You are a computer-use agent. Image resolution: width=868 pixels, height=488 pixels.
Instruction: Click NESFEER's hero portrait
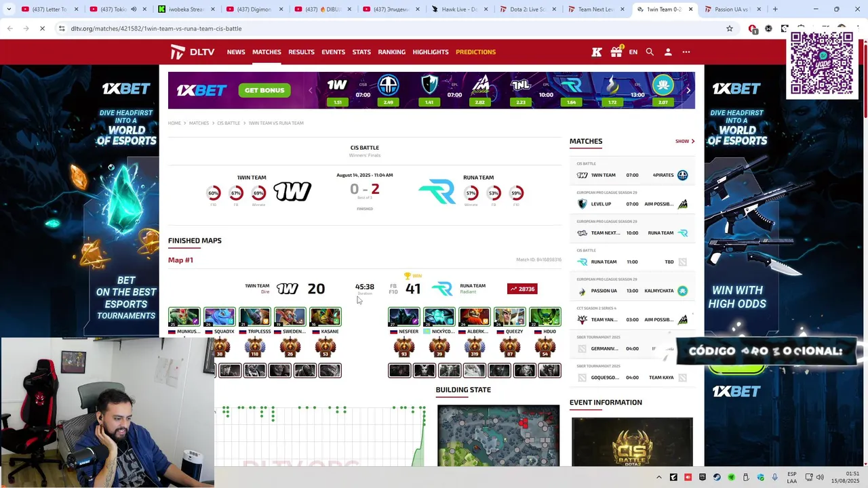[404, 317]
